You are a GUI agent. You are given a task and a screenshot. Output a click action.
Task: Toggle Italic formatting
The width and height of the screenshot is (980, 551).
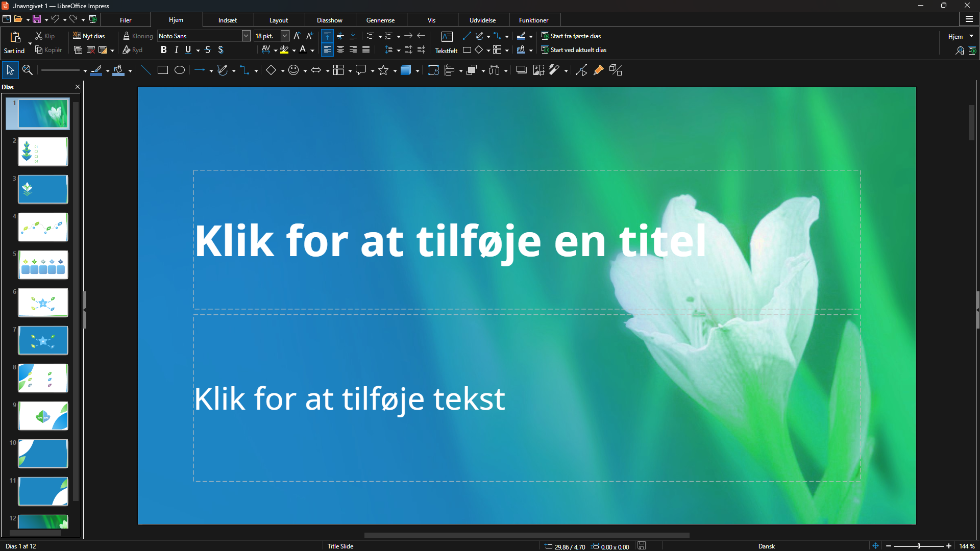coord(176,50)
